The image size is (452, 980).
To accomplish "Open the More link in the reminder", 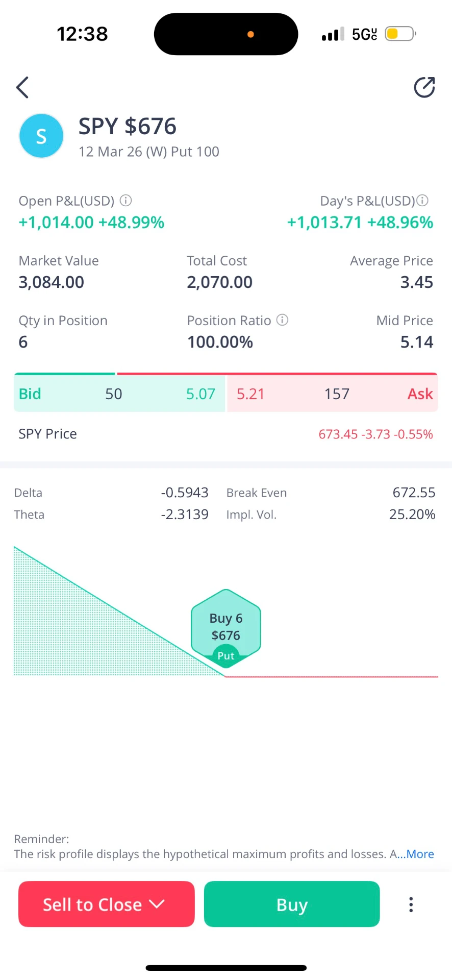I will [x=420, y=854].
